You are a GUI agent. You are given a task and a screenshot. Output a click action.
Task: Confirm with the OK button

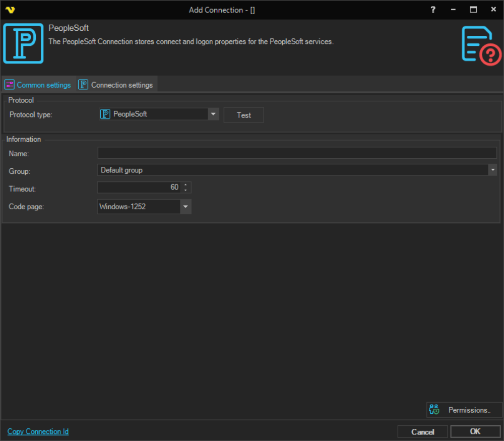475,431
